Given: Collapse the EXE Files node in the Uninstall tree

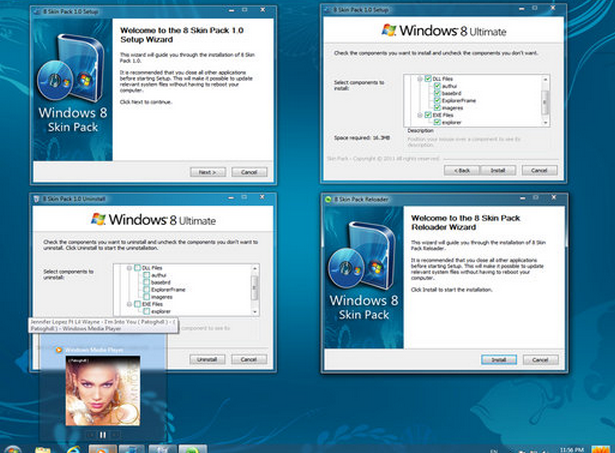Looking at the screenshot, I should [x=129, y=304].
